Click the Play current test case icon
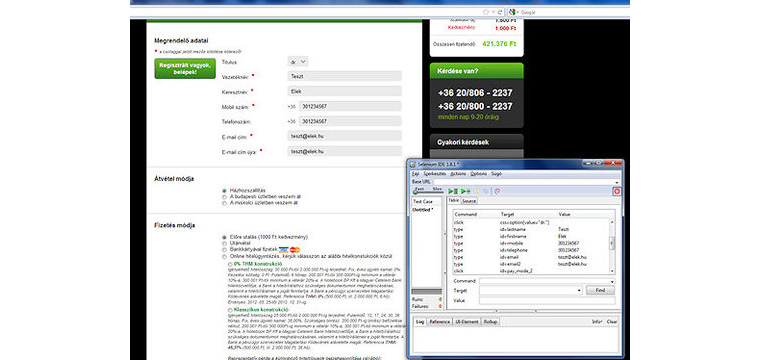760x360 pixels. [466, 191]
